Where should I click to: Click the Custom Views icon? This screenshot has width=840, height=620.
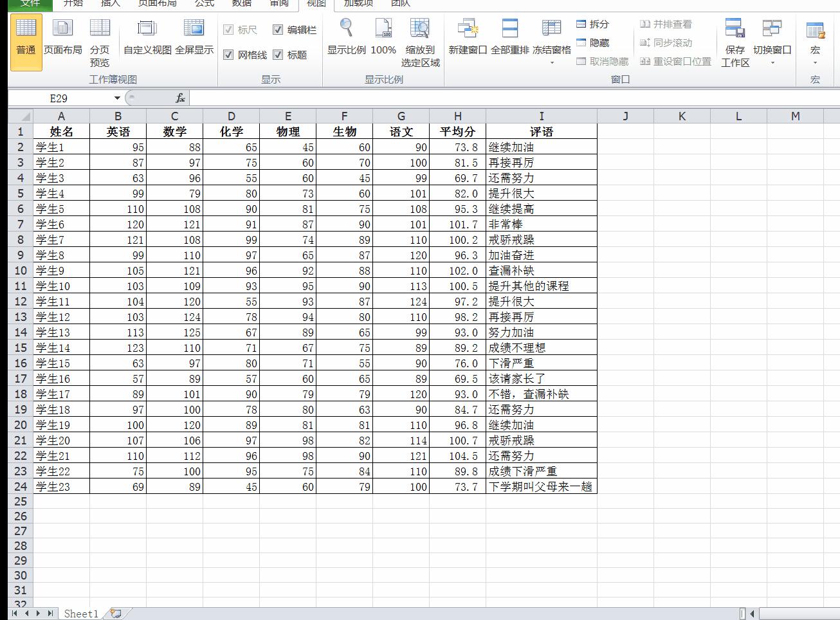point(147,29)
